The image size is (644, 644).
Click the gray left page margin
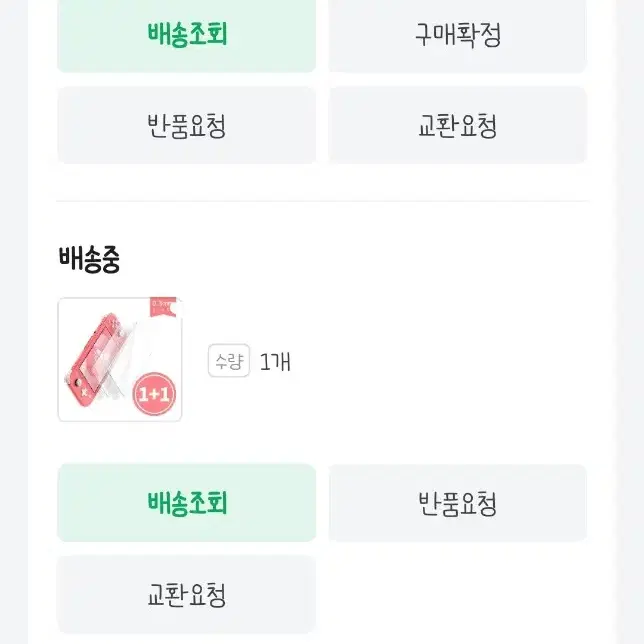coord(14,322)
